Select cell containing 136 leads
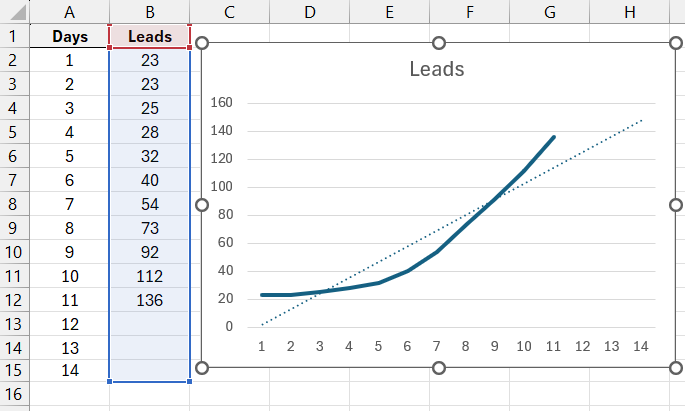The image size is (685, 411). (x=149, y=299)
